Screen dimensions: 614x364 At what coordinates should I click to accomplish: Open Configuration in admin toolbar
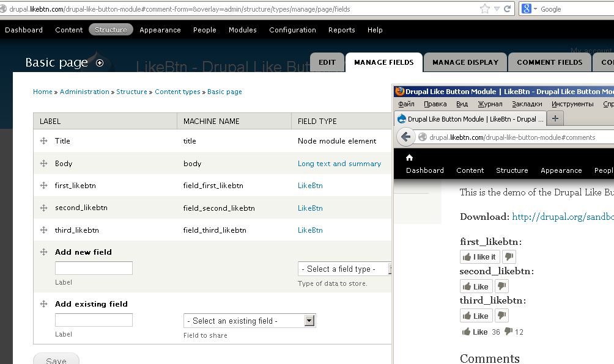point(292,30)
